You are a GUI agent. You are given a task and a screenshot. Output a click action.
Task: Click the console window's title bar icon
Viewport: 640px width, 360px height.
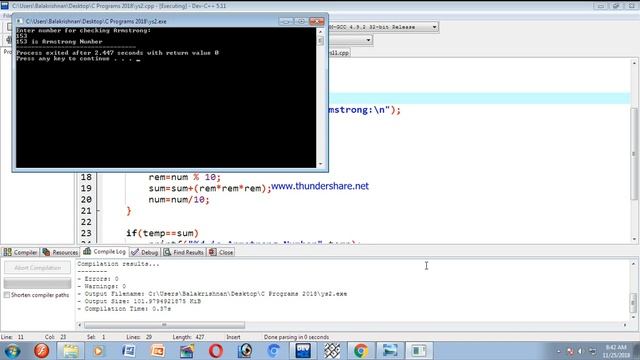[x=19, y=21]
